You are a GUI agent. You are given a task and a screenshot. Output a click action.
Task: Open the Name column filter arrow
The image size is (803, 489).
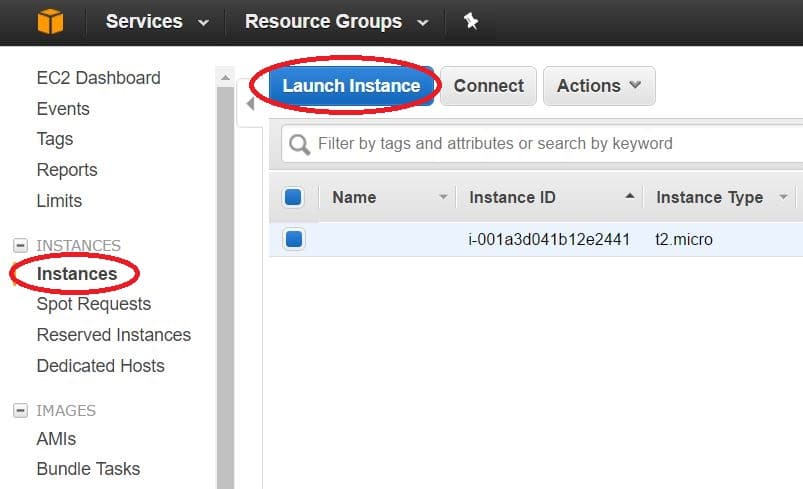click(443, 198)
